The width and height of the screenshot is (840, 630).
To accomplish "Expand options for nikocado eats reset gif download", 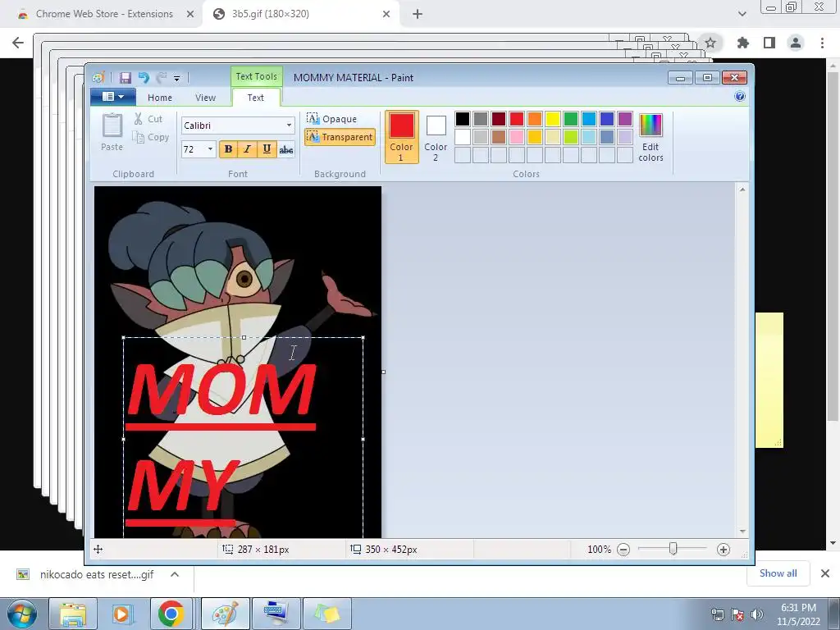I will 175,574.
